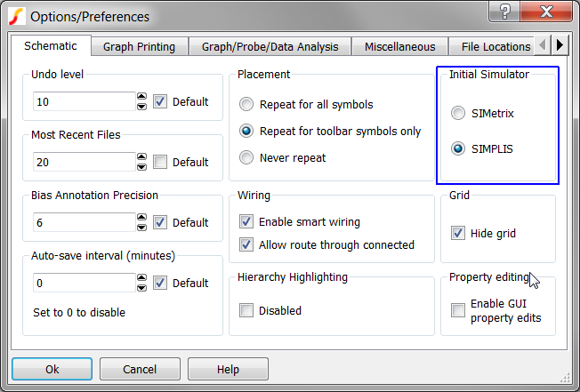Increase Auto-save interval value
Viewport: 580px width, 392px height.
(x=141, y=278)
